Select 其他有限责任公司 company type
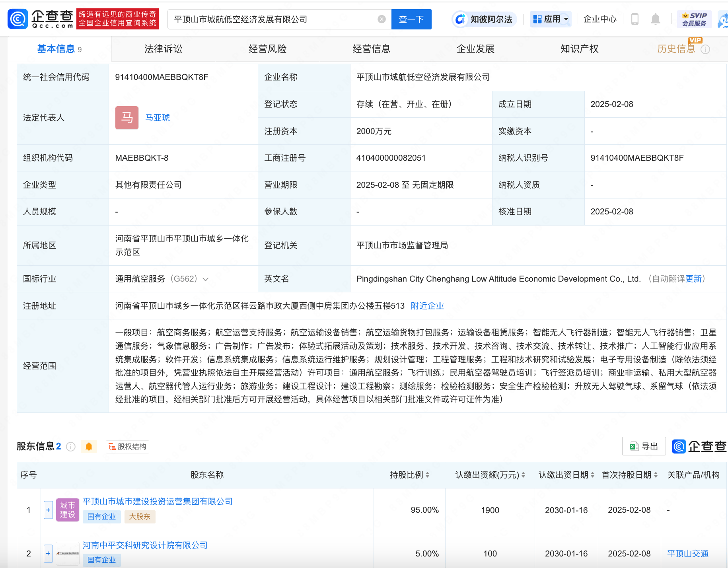Screen dimensions: 728x568 coord(148,185)
